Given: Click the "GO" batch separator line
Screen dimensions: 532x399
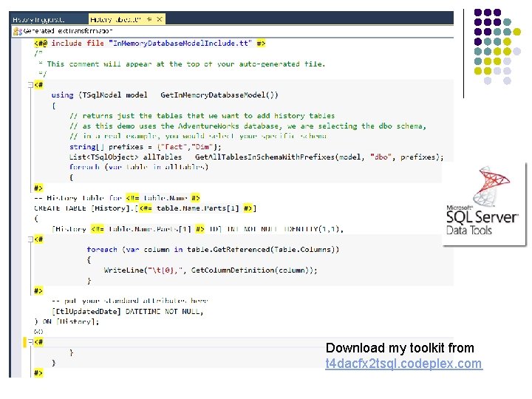Looking at the screenshot, I should pyautogui.click(x=38, y=332).
